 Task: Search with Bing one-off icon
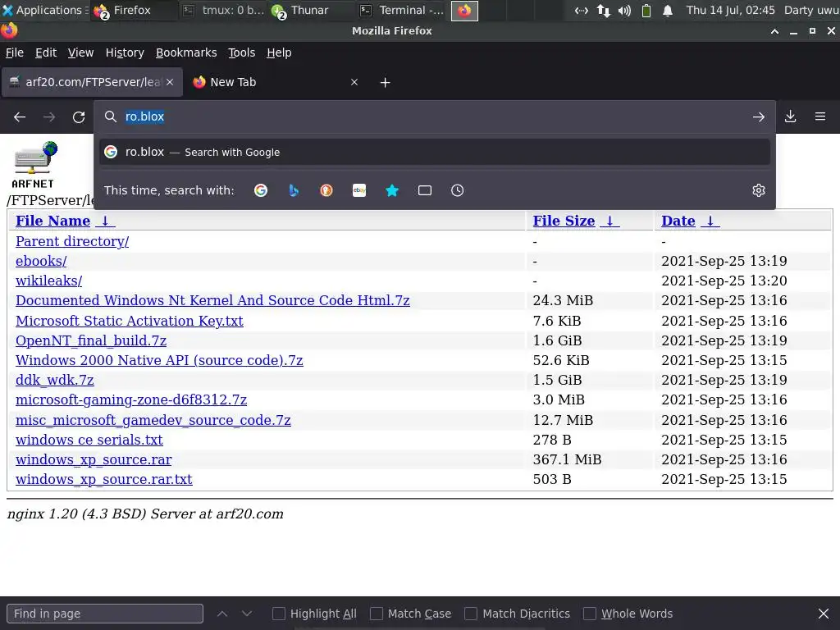(x=294, y=190)
